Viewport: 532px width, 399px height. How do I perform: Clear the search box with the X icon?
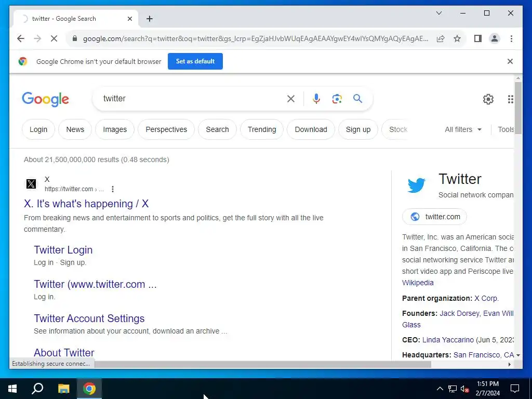coord(291,99)
